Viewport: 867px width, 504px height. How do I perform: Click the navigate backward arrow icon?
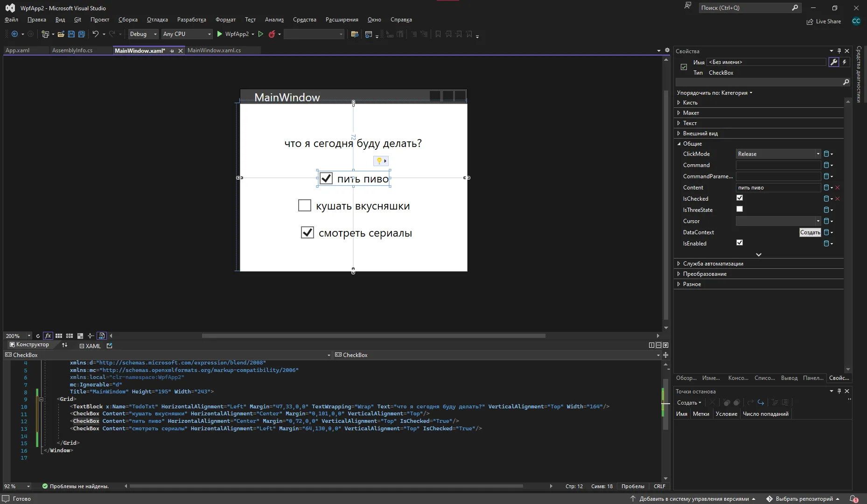pyautogui.click(x=14, y=34)
